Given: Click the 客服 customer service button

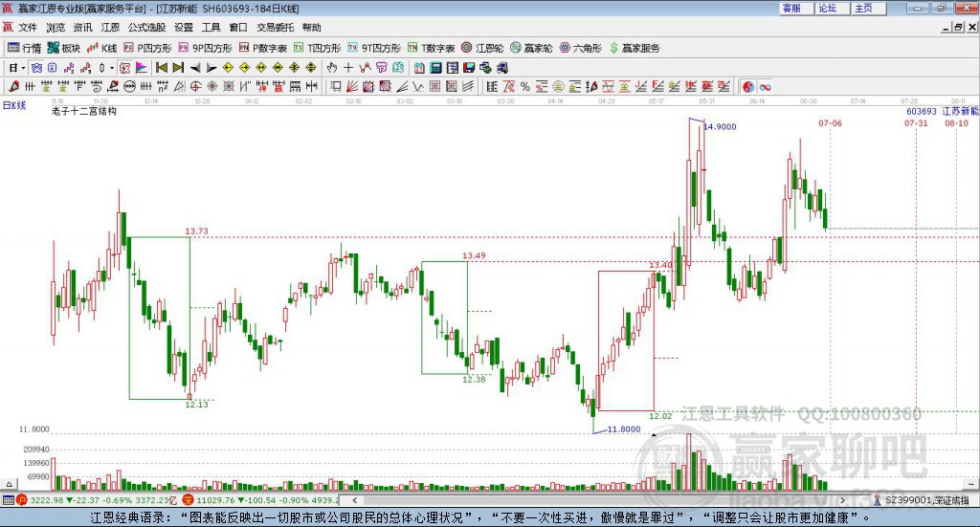Looking at the screenshot, I should (795, 8).
